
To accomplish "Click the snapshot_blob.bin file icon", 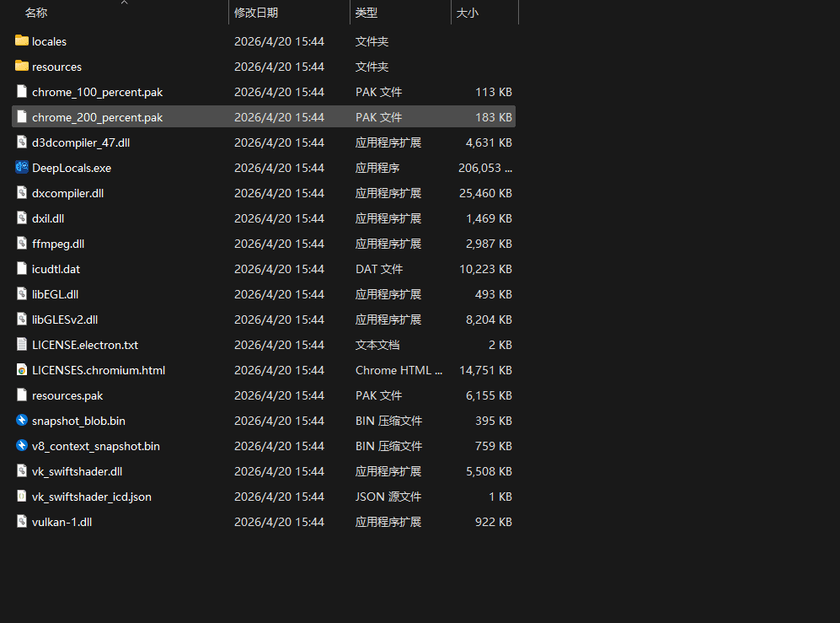I will tap(22, 421).
